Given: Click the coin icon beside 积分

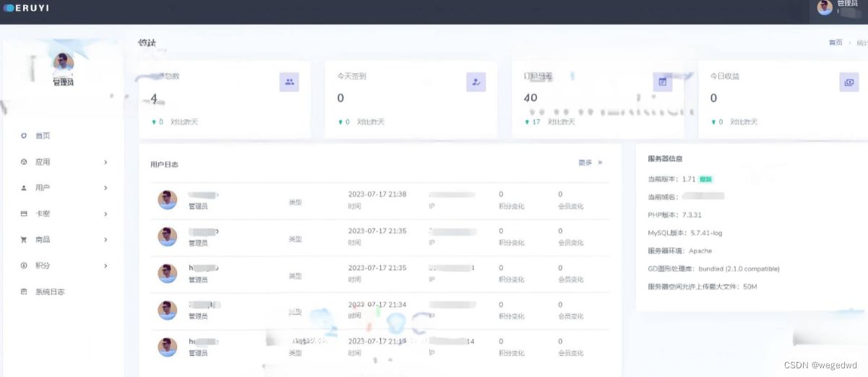Looking at the screenshot, I should [24, 266].
